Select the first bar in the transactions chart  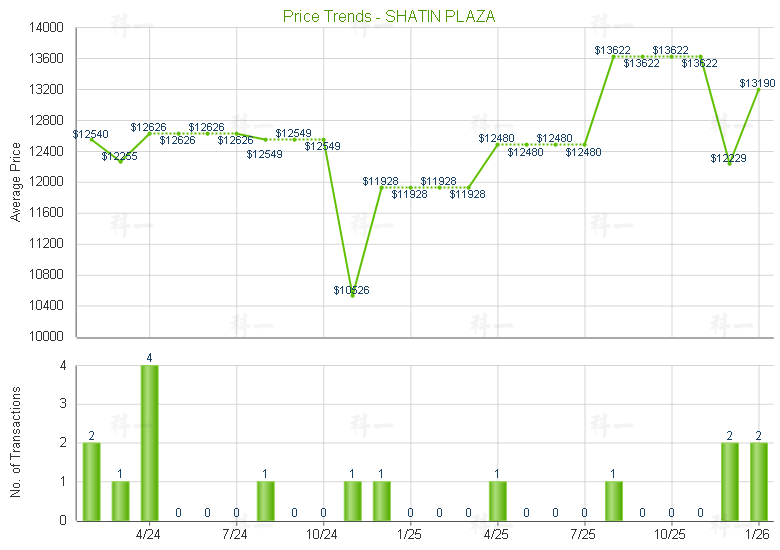[x=91, y=481]
